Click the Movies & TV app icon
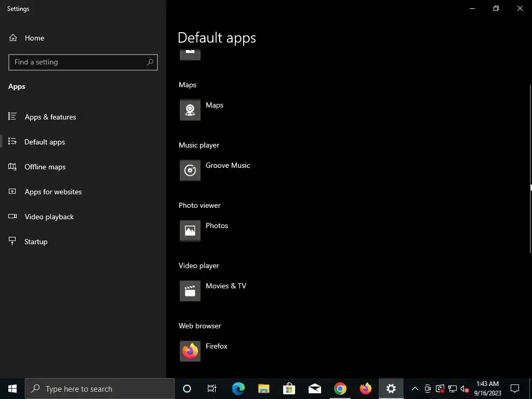 190,291
